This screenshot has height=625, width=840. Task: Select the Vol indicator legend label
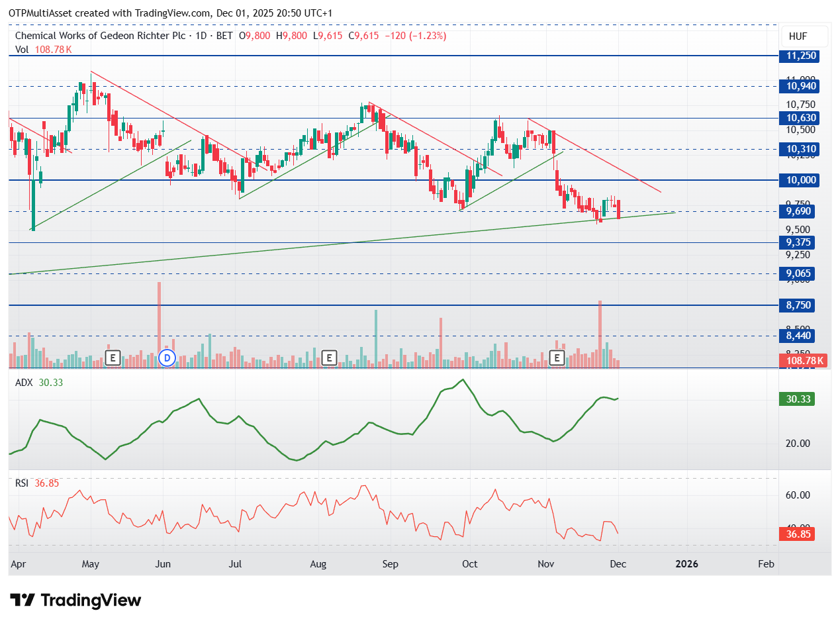point(23,50)
